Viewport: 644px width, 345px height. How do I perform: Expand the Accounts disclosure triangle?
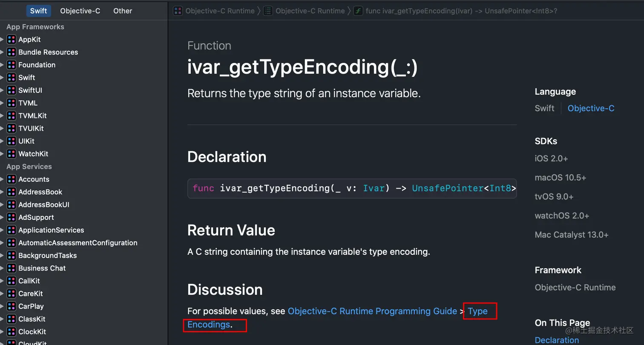tap(2, 179)
